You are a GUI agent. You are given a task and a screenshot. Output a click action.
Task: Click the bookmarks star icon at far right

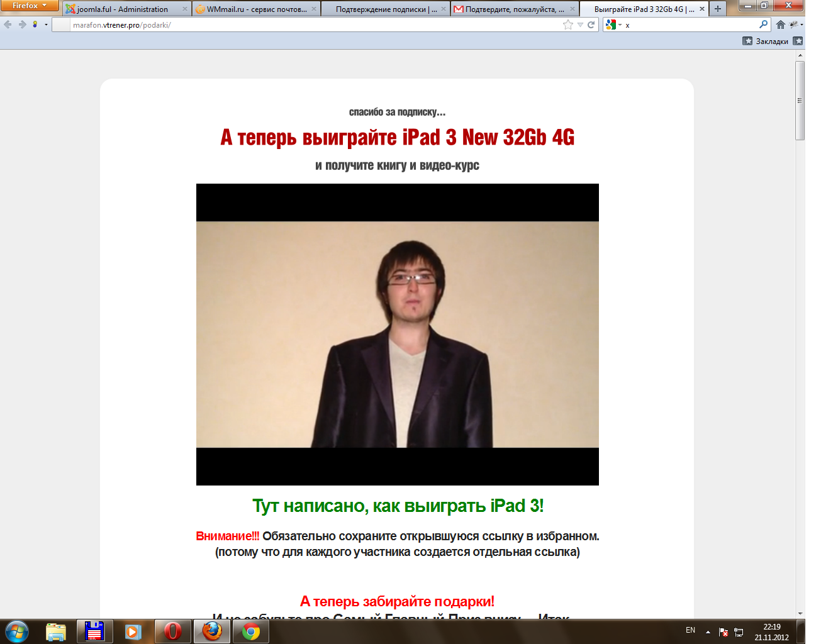(798, 41)
